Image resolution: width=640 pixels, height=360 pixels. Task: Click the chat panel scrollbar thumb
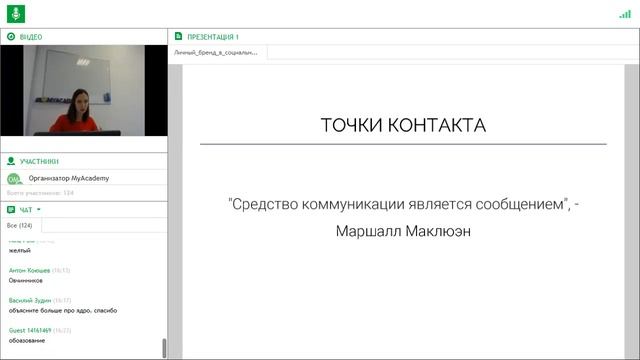(x=164, y=348)
